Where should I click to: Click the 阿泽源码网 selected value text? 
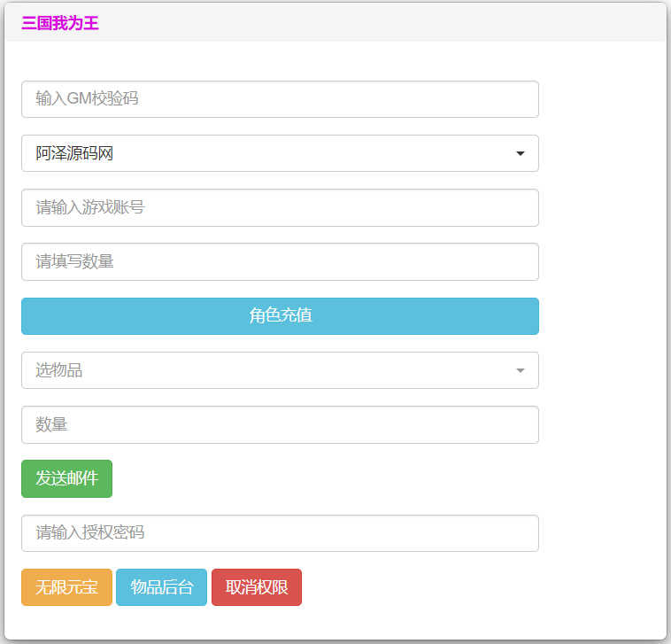coord(75,153)
